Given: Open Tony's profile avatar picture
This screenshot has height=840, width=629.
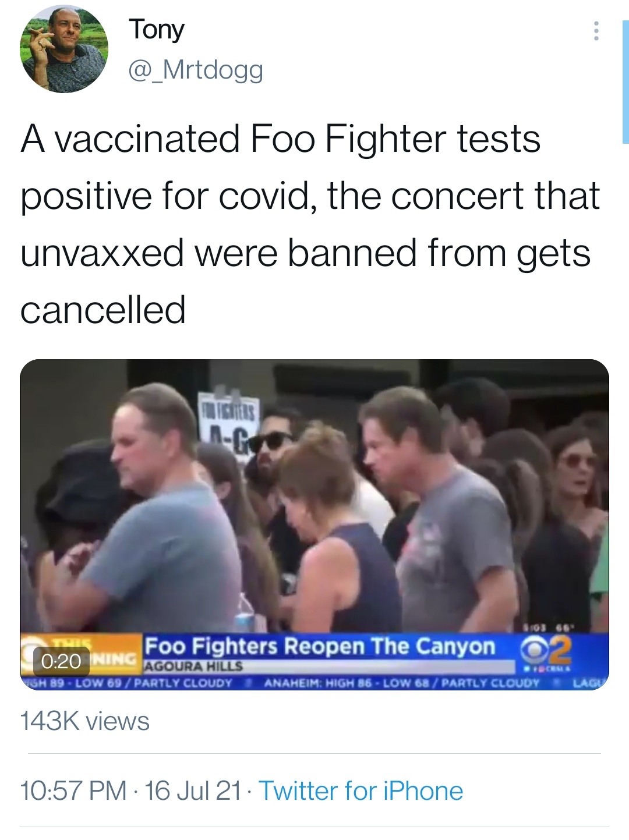Looking at the screenshot, I should (x=64, y=49).
